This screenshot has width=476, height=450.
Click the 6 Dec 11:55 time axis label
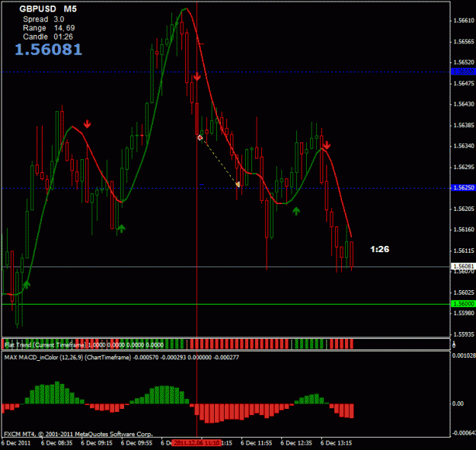[257, 443]
